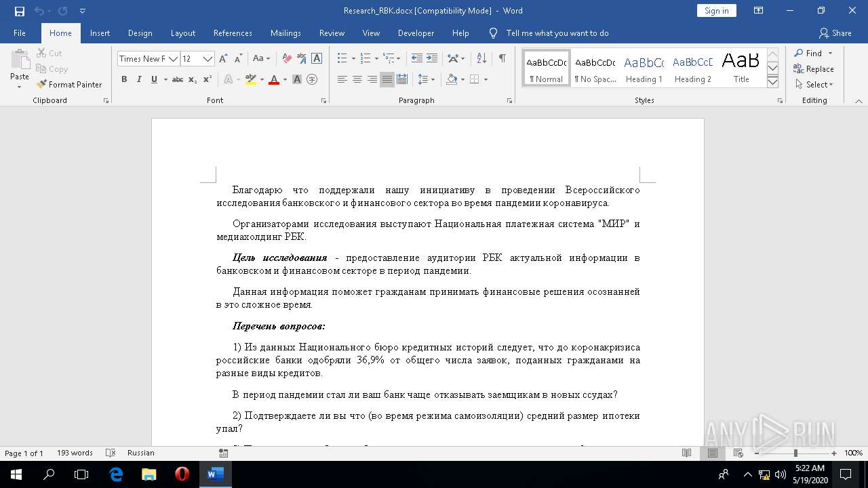Open the Times New Roman font dropdown
This screenshot has width=868, height=488.
click(173, 59)
